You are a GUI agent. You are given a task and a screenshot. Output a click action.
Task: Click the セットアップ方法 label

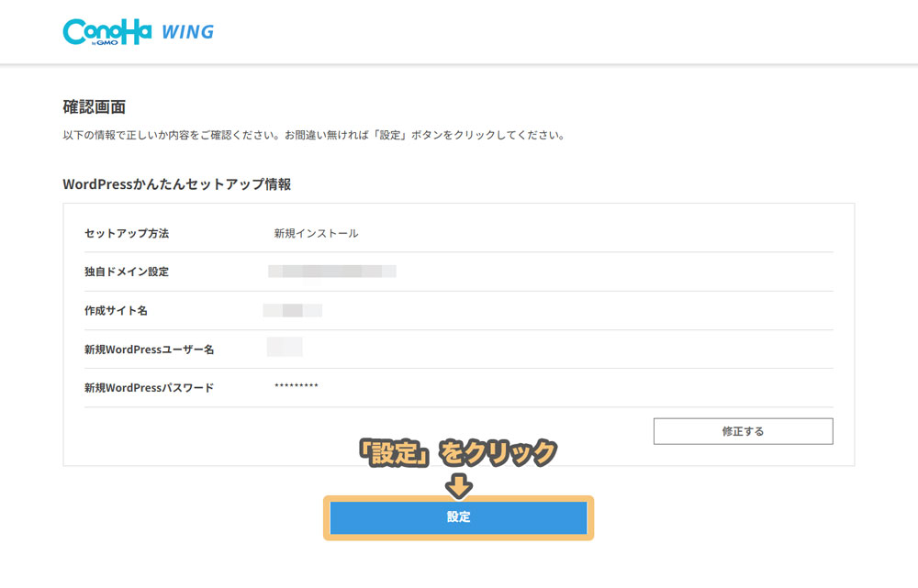(x=127, y=233)
